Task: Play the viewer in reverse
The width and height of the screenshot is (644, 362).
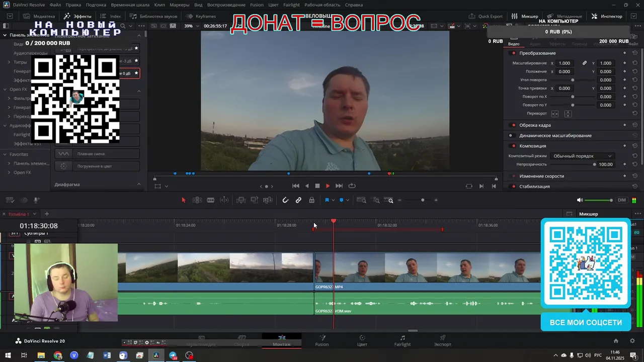Action: pos(307,186)
